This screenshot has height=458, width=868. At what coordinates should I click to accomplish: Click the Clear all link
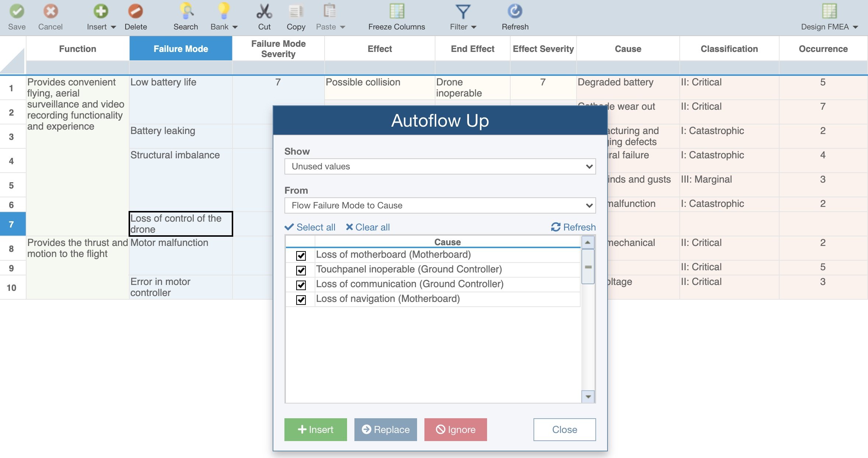click(368, 227)
